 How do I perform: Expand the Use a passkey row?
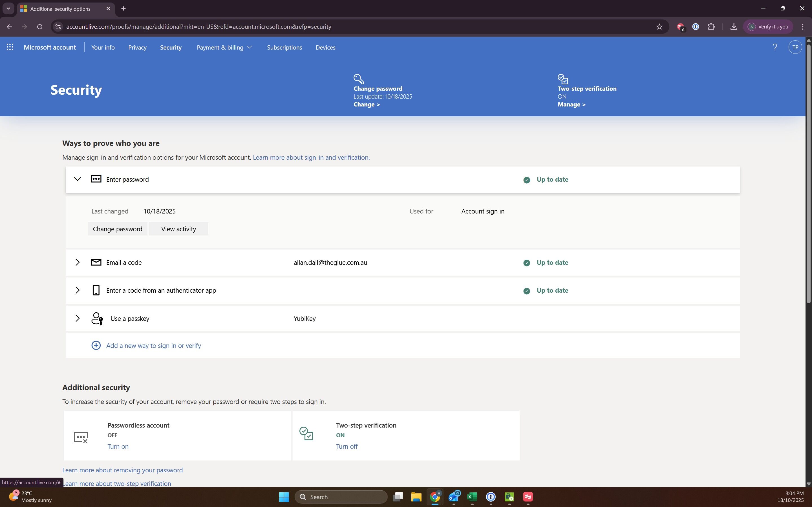click(x=78, y=318)
